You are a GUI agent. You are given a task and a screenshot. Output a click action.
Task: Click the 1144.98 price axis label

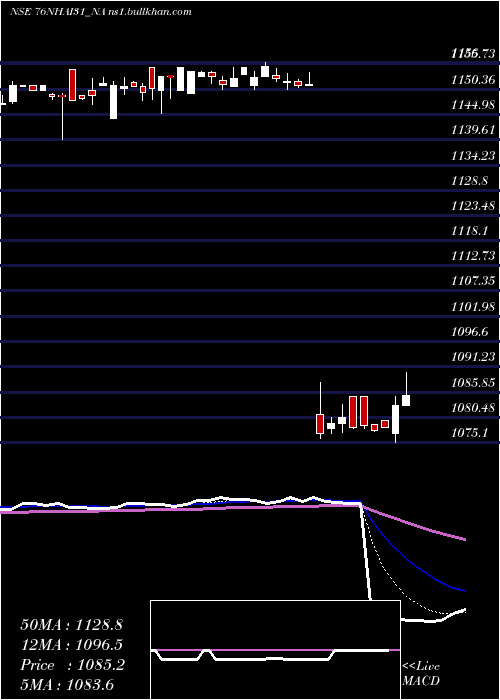coord(473,105)
